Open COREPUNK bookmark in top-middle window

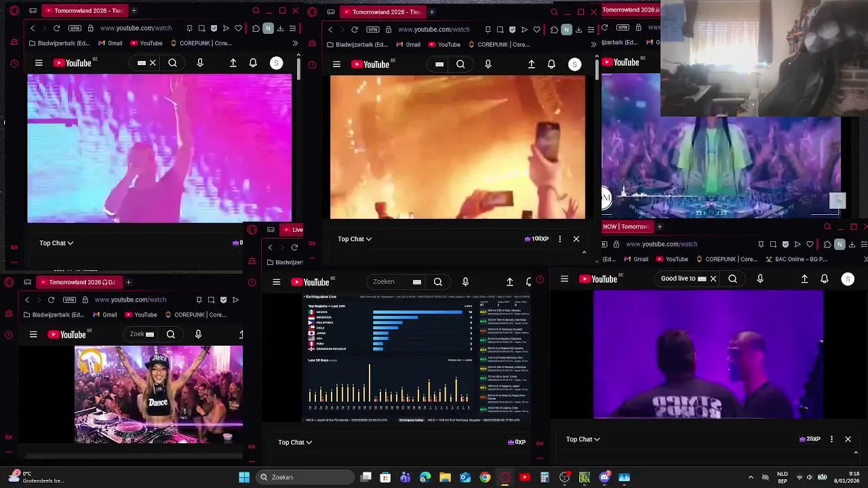[x=498, y=45]
